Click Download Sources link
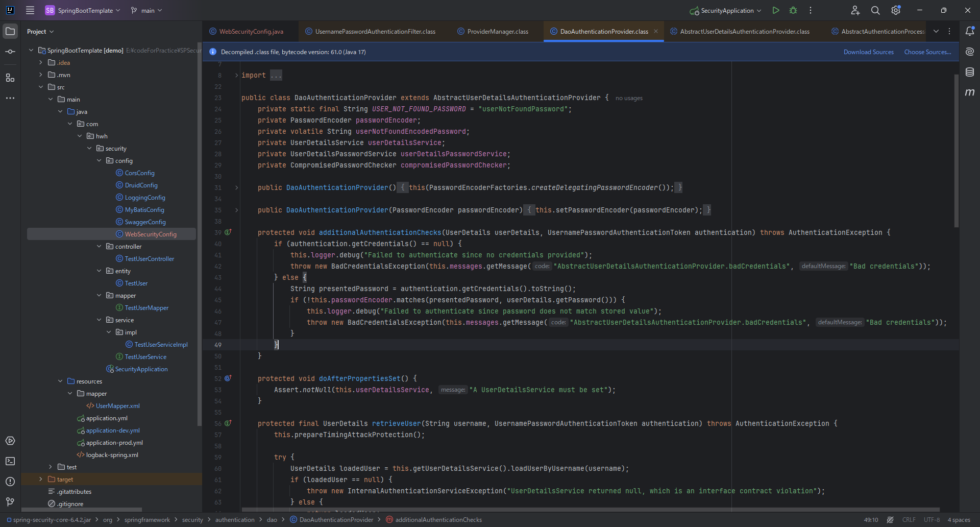The image size is (980, 527). point(868,52)
